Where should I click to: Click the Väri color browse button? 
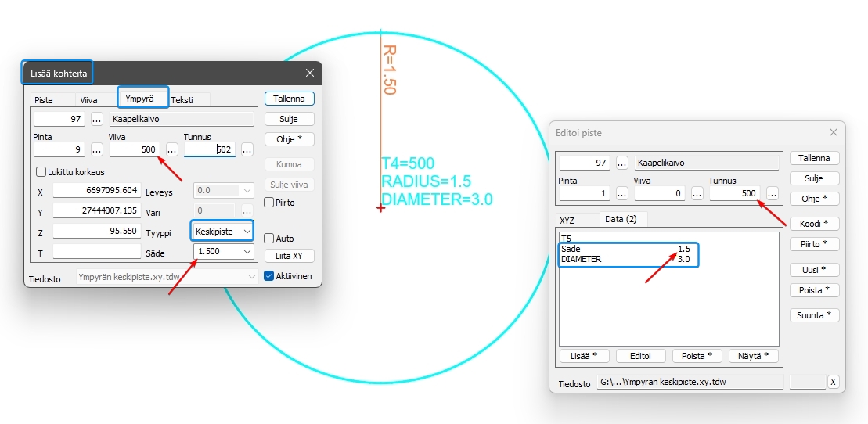(247, 210)
